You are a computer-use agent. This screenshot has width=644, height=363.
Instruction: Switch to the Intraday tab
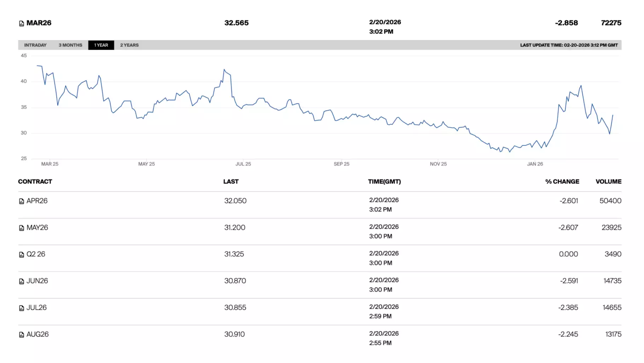tap(35, 45)
